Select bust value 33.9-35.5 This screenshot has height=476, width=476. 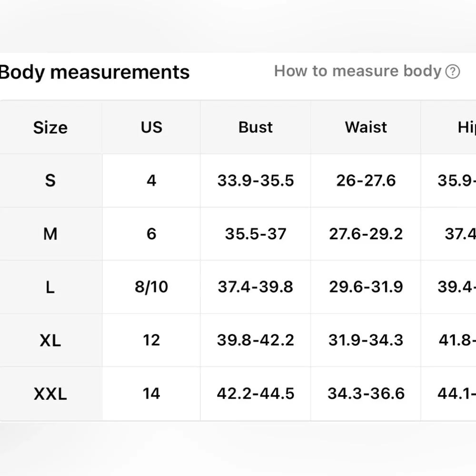256,180
